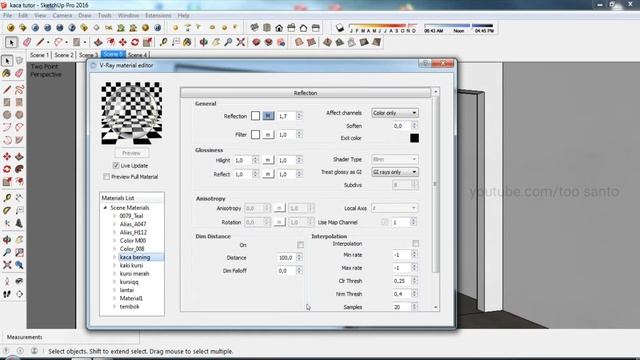Image resolution: width=640 pixels, height=360 pixels.
Task: Collapse the Scene Materials tree node
Action: (105, 208)
